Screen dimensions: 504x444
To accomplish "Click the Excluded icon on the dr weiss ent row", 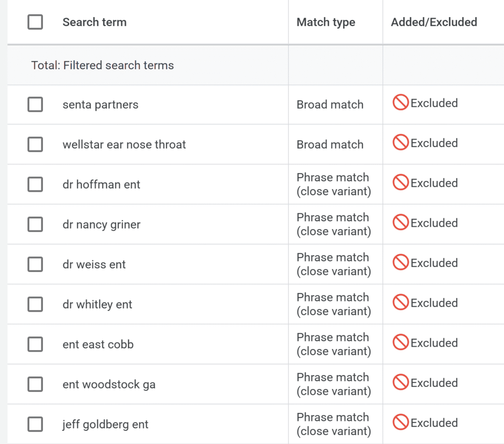I will pos(400,263).
